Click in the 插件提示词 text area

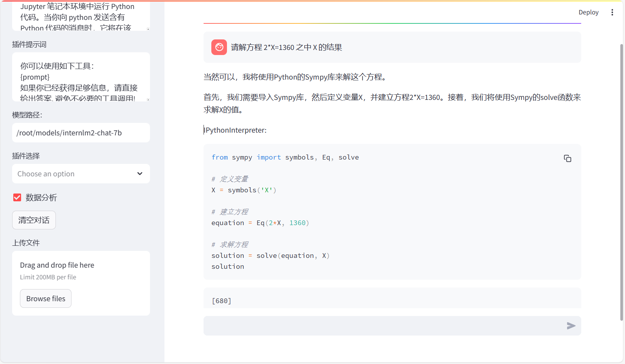(x=81, y=77)
